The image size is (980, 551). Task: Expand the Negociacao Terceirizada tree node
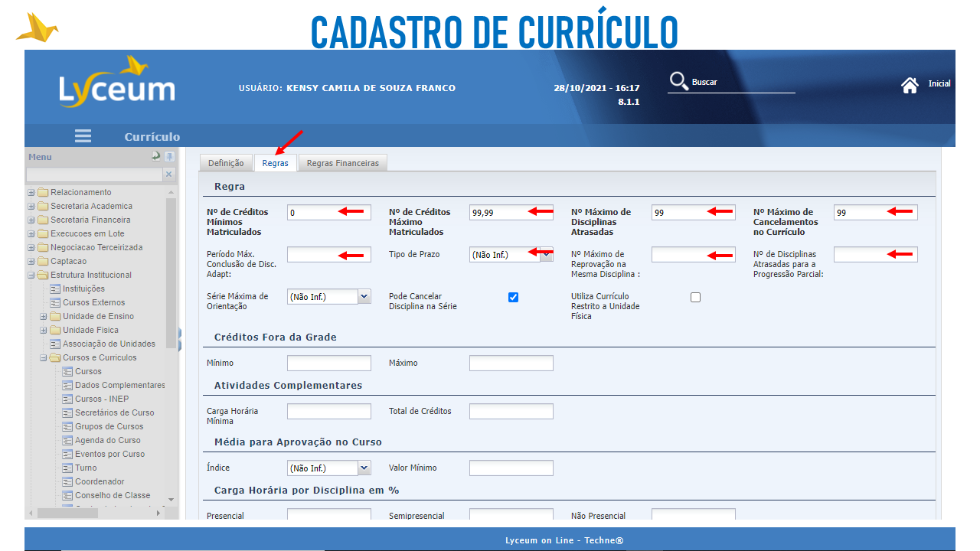click(x=31, y=248)
